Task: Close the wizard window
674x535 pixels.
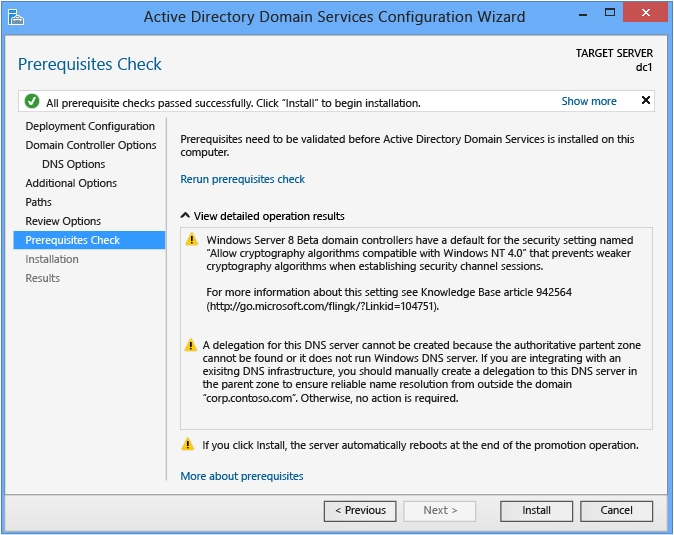Action: click(645, 12)
